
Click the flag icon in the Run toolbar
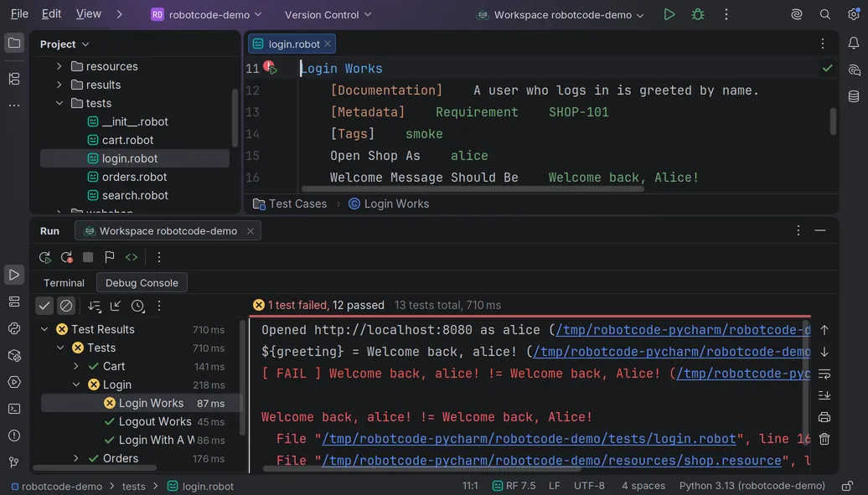[x=110, y=257]
